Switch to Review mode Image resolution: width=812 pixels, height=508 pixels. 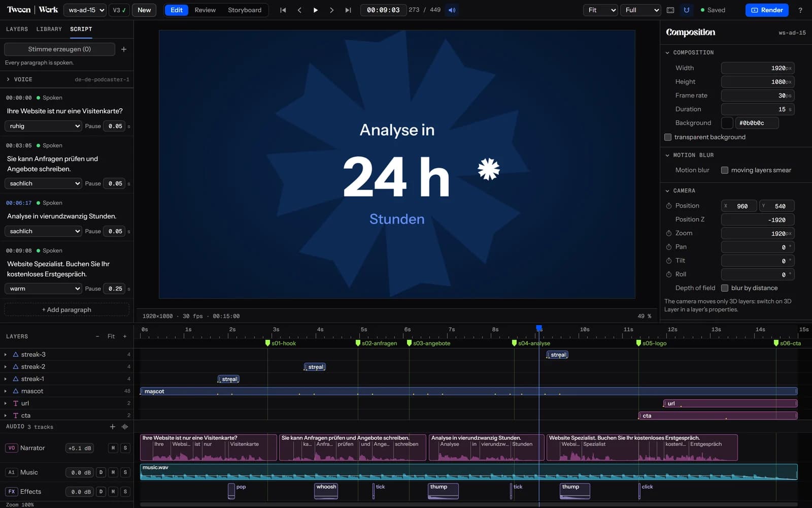(x=205, y=10)
